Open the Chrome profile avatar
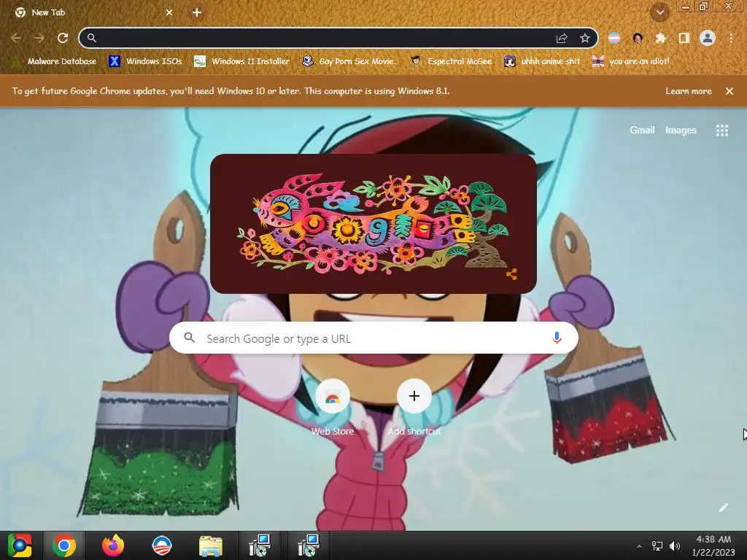The image size is (747, 560). [708, 38]
